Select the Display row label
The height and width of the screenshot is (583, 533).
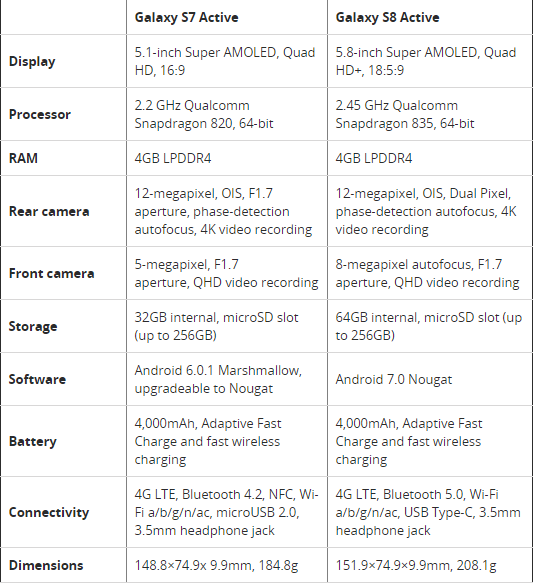(x=32, y=61)
